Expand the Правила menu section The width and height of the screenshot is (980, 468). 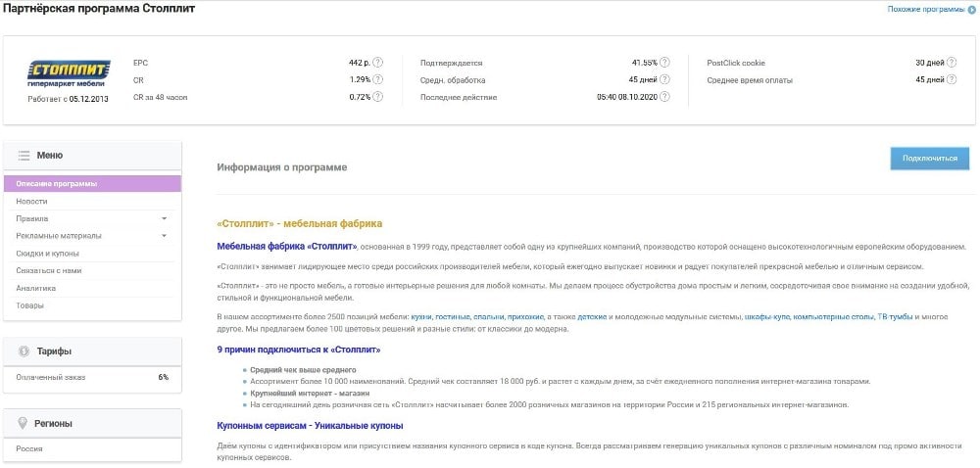164,218
